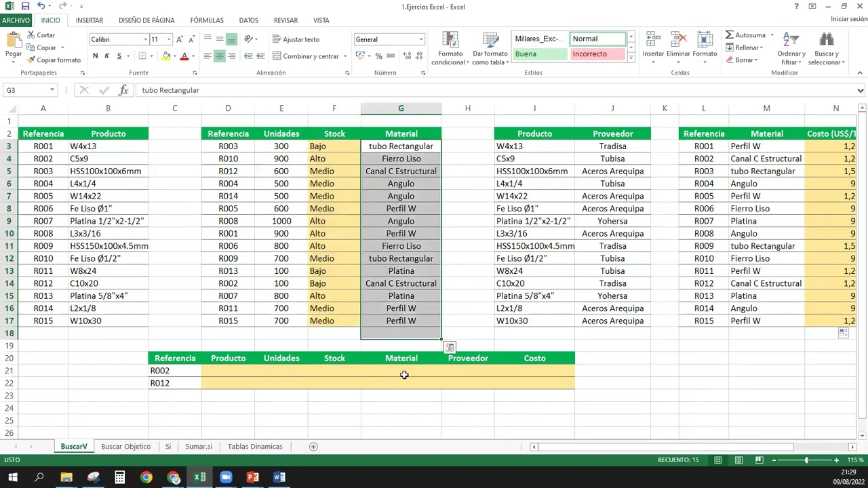The image size is (868, 488).
Task: Open the Rellenar dropdown
Action: point(743,47)
